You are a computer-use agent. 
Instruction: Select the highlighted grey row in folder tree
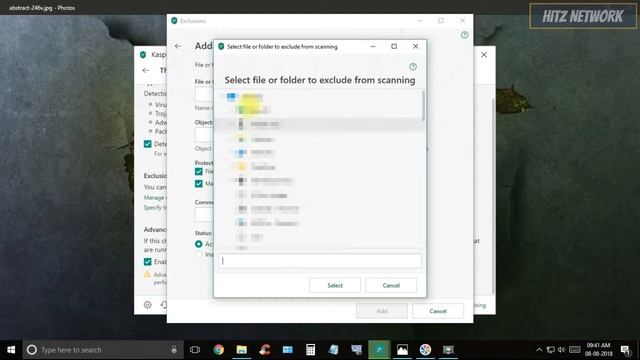point(319,124)
